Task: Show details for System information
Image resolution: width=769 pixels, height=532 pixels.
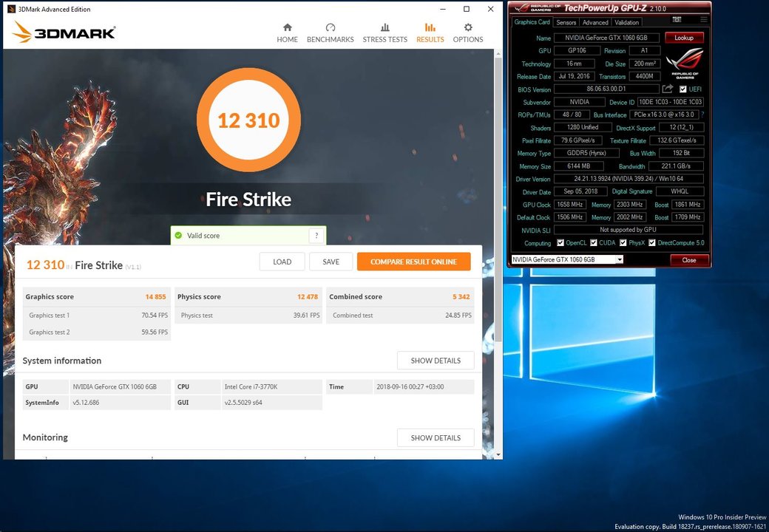Action: (436, 361)
